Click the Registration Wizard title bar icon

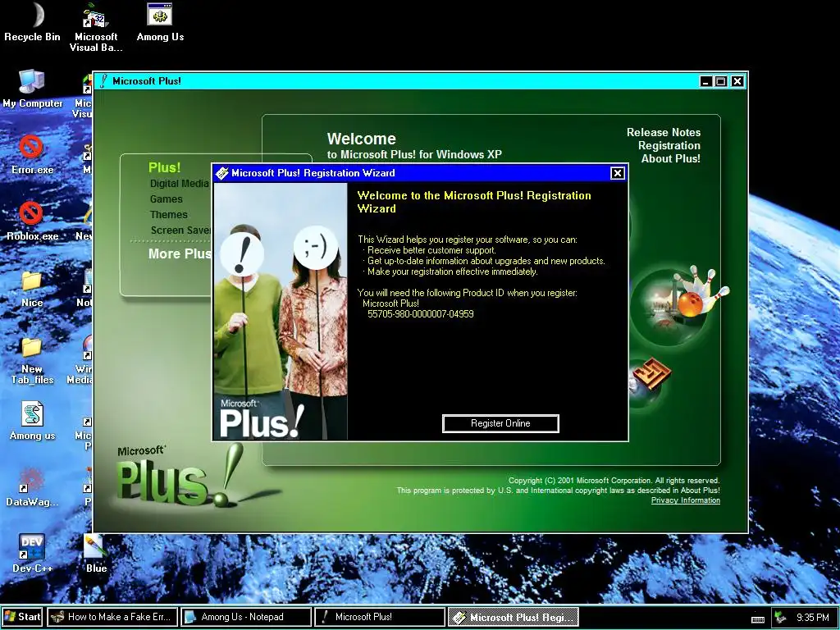tap(221, 173)
